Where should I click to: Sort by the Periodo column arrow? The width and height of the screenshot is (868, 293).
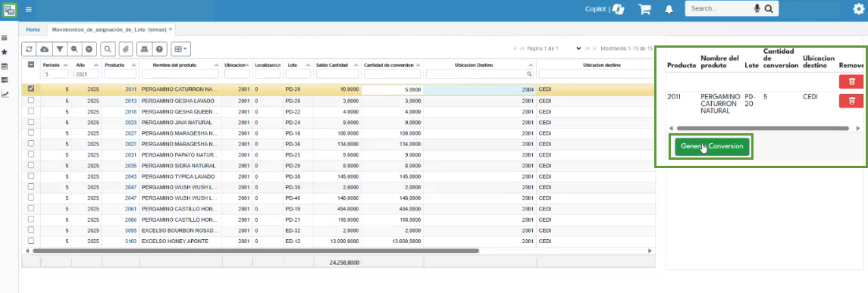pyautogui.click(x=66, y=64)
